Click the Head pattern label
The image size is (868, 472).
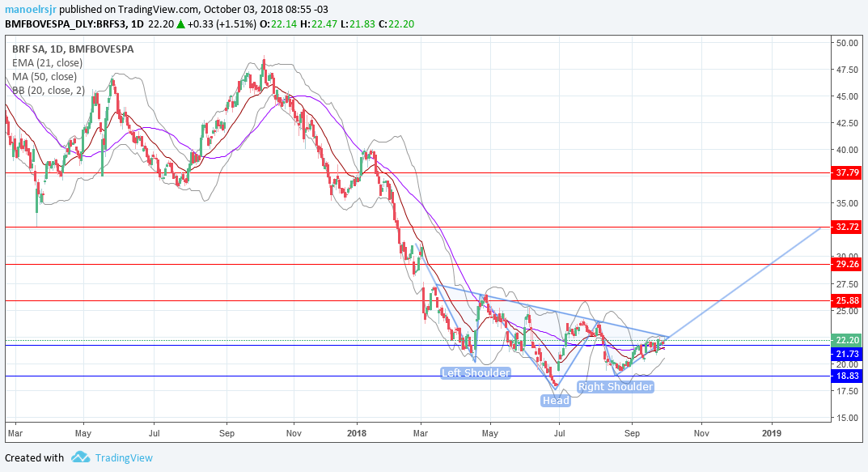556,401
